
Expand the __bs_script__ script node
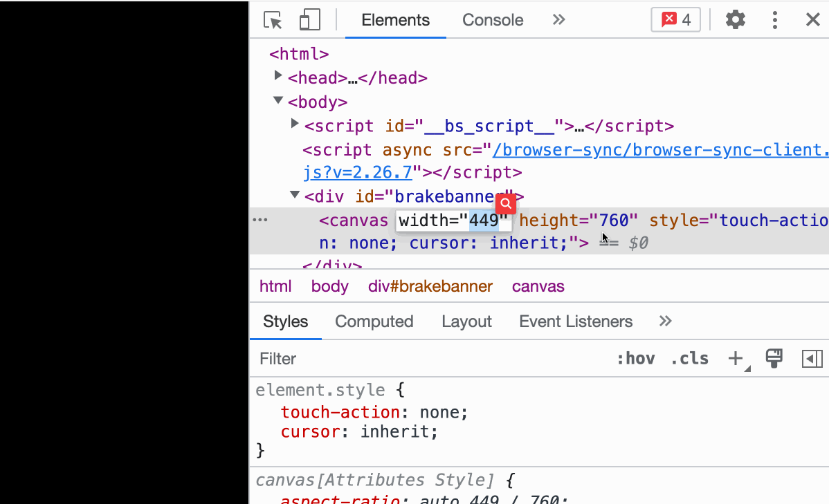tap(295, 124)
